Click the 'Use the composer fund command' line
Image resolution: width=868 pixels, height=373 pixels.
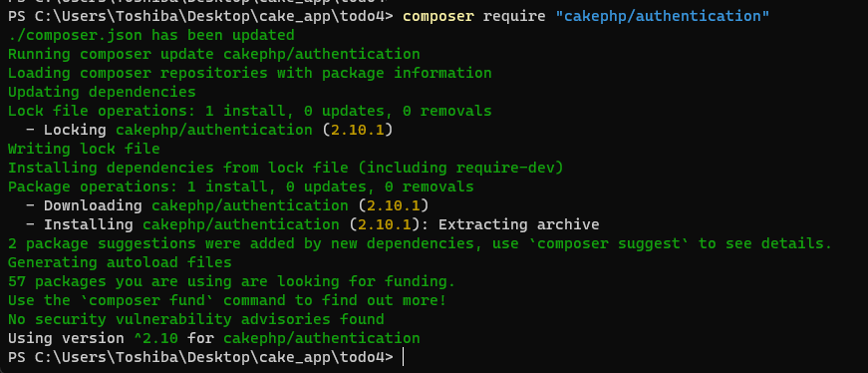click(x=227, y=300)
